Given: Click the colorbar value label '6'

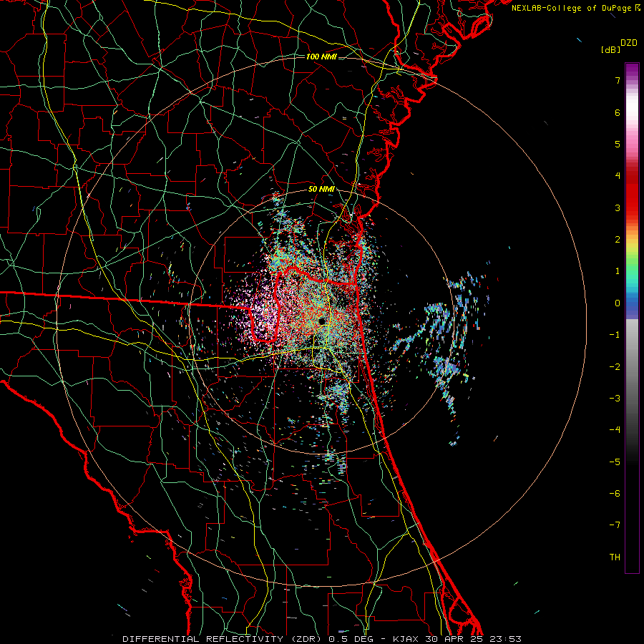Looking at the screenshot, I should [x=618, y=112].
